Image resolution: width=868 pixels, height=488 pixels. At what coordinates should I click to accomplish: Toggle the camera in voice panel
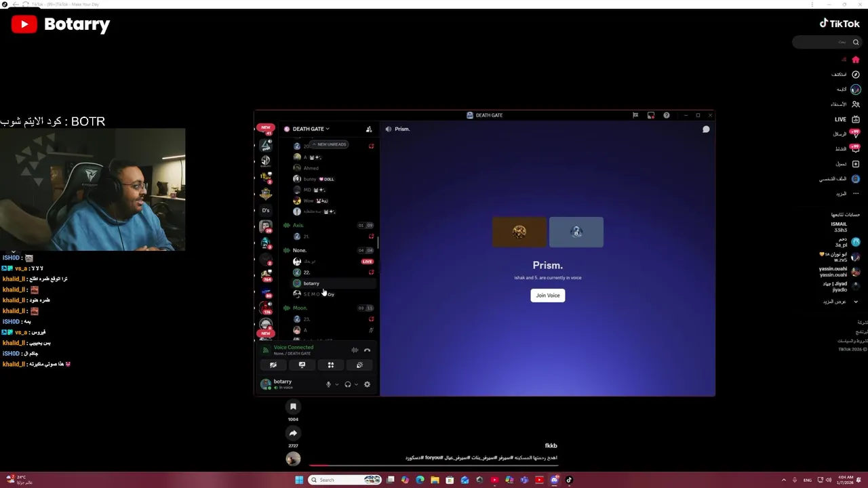273,365
